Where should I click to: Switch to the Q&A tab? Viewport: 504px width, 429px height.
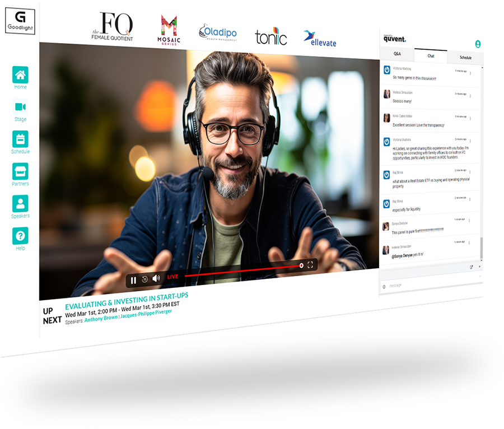[397, 54]
